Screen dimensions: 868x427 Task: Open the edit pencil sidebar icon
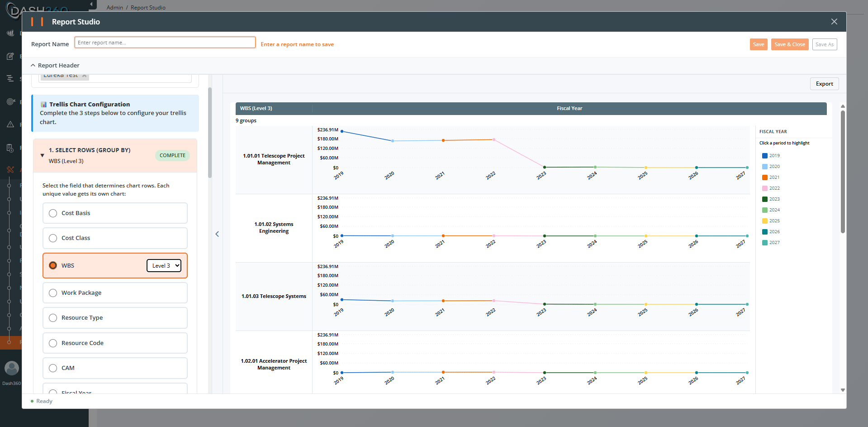click(10, 56)
